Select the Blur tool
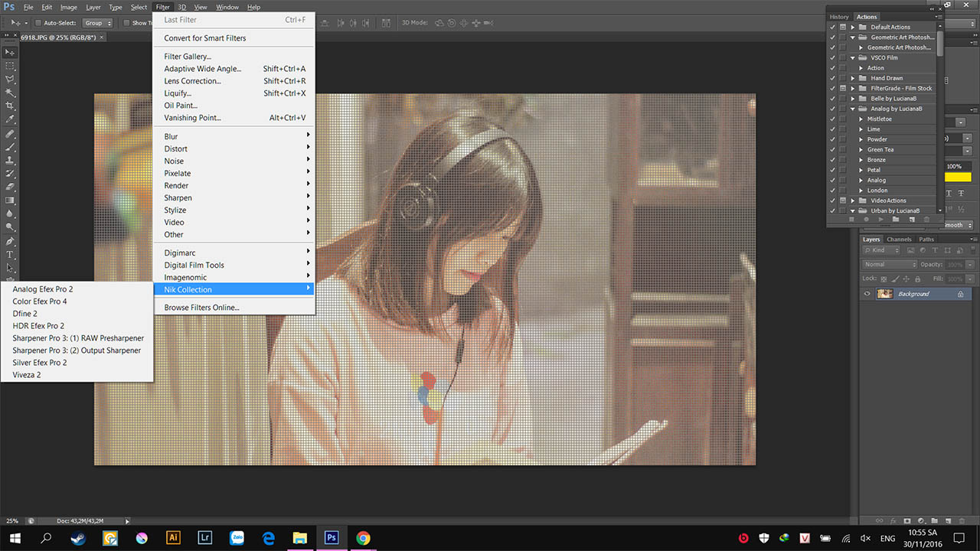This screenshot has width=980, height=551. 10,214
